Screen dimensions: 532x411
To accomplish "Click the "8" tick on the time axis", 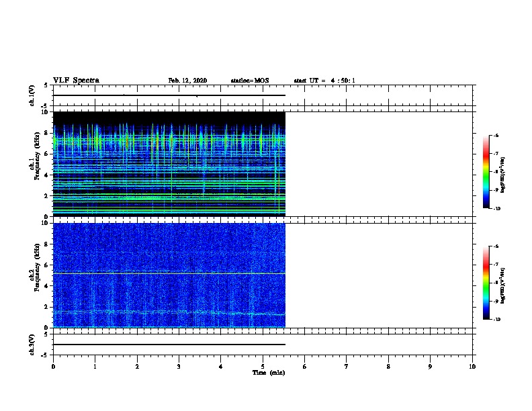I will point(388,367).
